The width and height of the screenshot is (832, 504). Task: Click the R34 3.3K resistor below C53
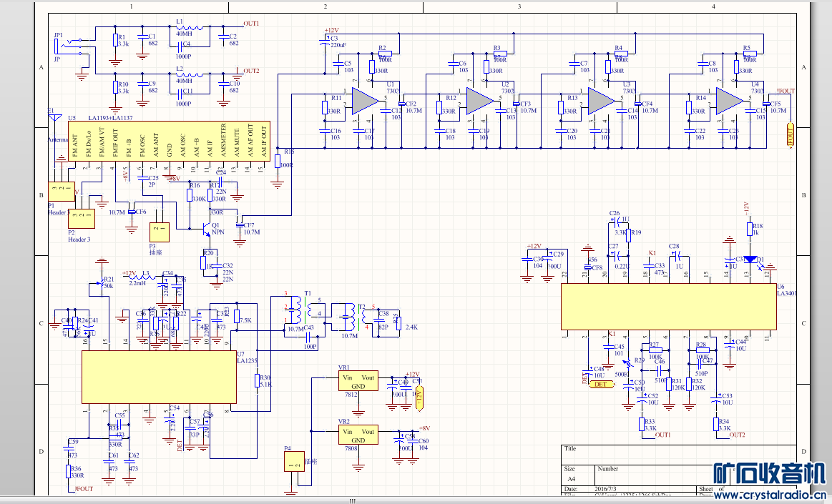tap(715, 425)
